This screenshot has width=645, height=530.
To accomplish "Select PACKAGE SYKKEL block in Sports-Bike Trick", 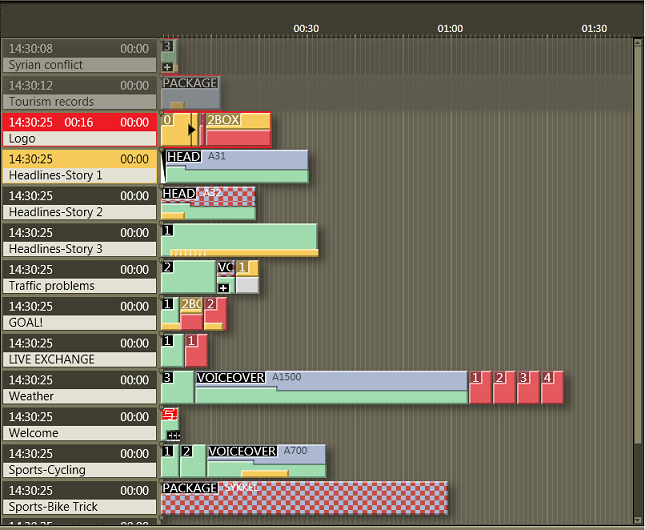I will 304,498.
